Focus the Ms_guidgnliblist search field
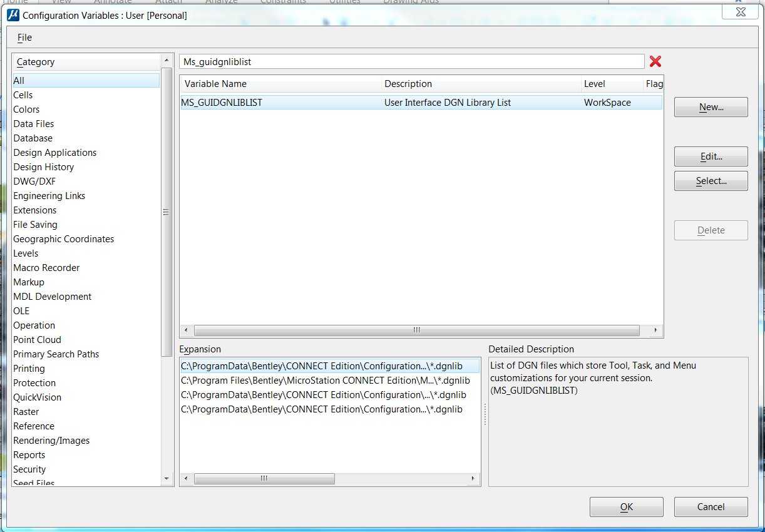The width and height of the screenshot is (765, 532). coord(411,61)
